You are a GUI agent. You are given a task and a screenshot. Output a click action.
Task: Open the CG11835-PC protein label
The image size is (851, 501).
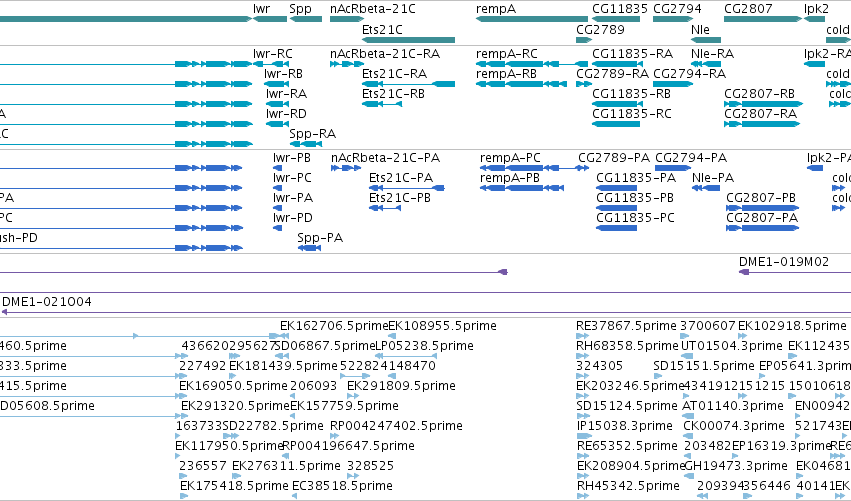click(636, 218)
